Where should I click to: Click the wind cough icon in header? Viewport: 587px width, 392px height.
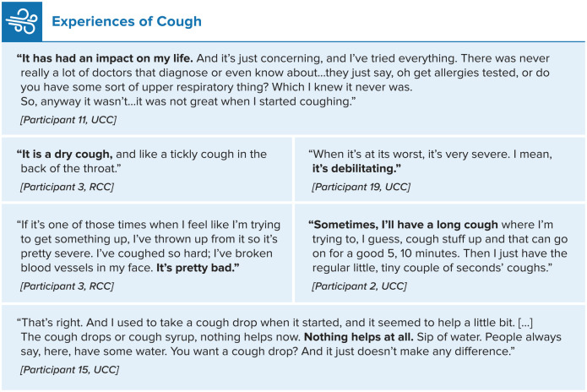click(x=22, y=21)
